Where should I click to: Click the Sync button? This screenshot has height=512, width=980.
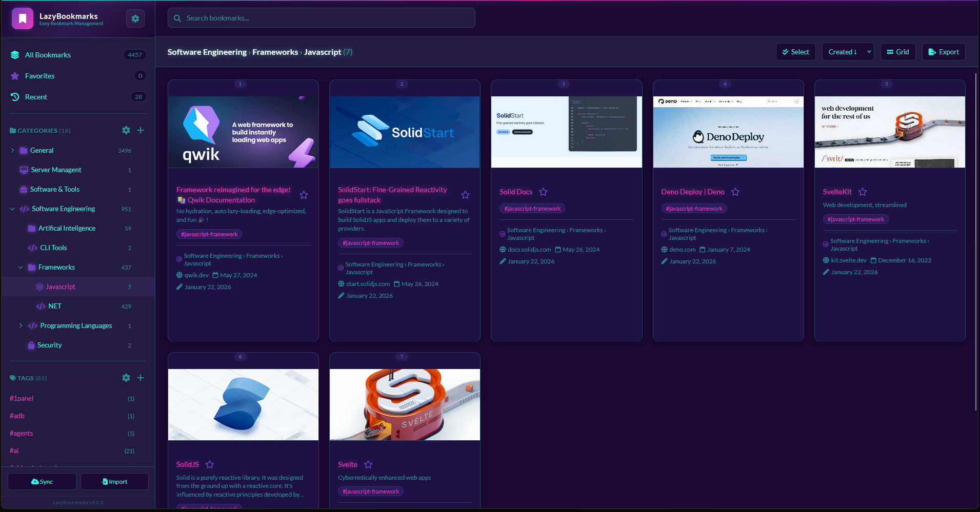click(42, 482)
